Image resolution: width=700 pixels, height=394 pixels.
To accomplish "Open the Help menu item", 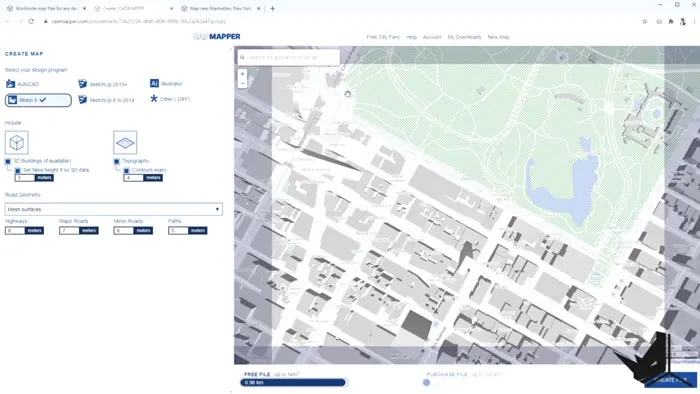I will 411,37.
